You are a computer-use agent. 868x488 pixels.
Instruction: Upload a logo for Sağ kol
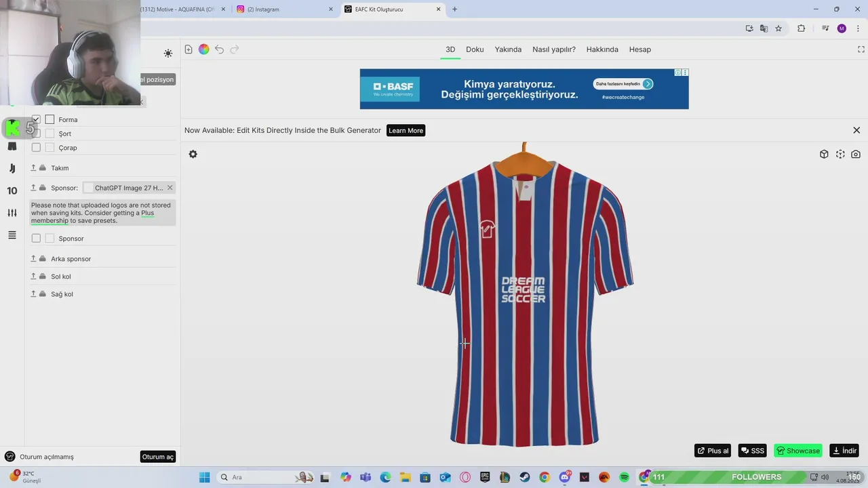33,294
